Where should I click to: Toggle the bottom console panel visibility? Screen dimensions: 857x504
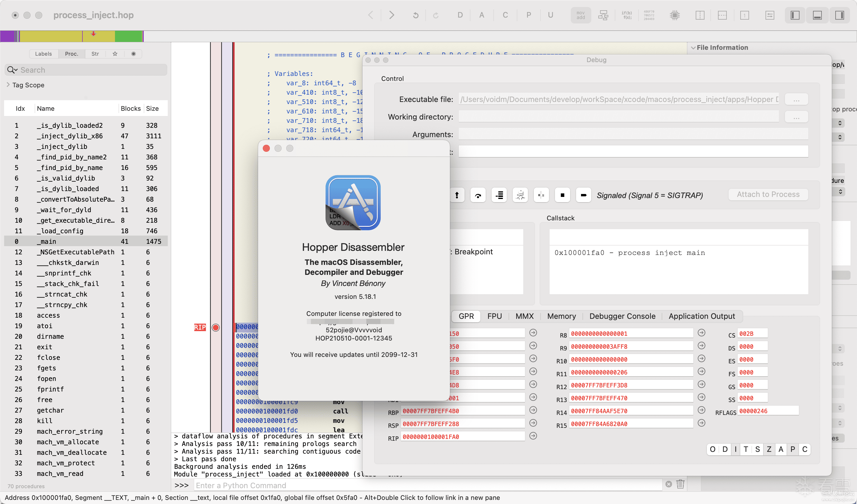point(817,15)
